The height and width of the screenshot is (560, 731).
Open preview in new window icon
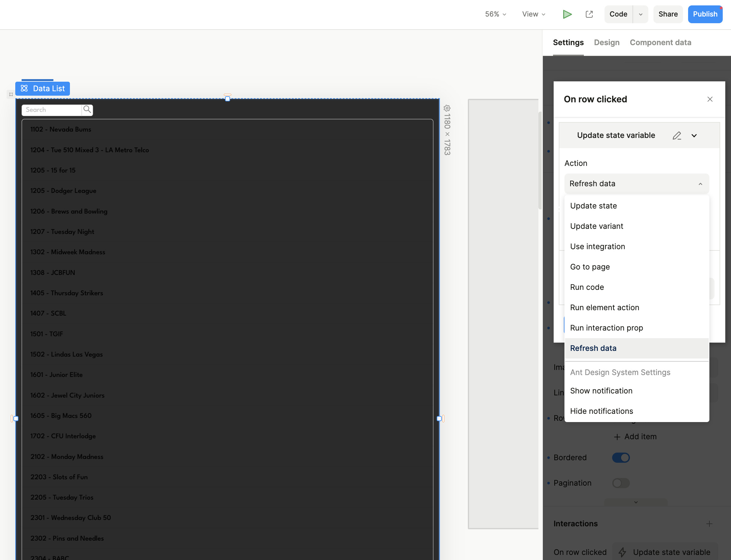(589, 14)
